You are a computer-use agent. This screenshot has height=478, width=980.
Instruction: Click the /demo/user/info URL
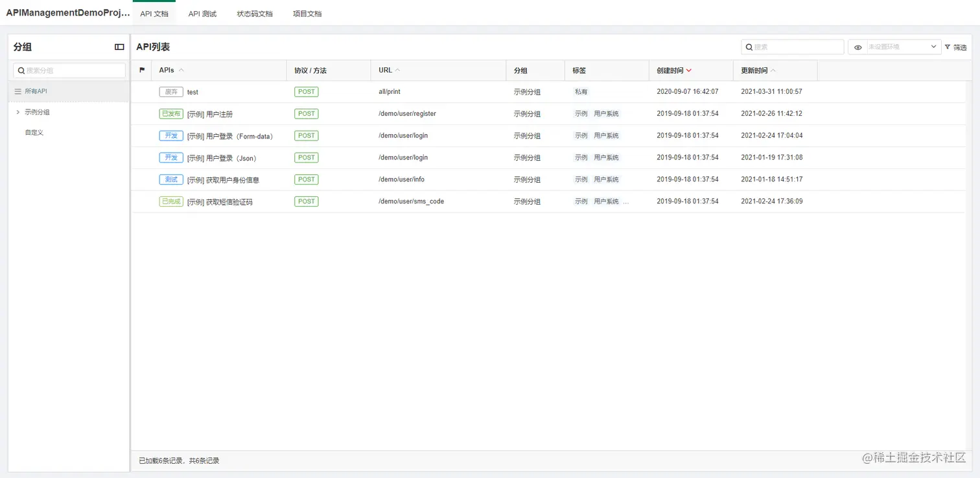pyautogui.click(x=402, y=179)
